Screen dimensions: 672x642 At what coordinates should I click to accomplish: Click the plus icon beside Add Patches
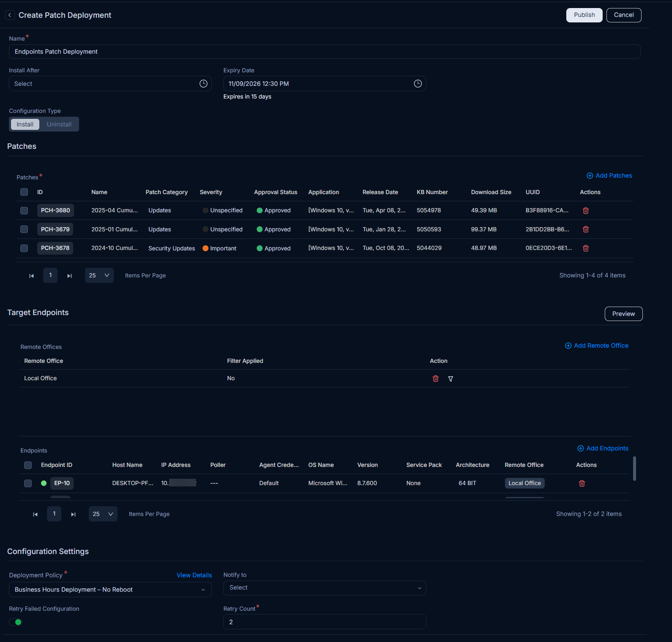click(590, 176)
